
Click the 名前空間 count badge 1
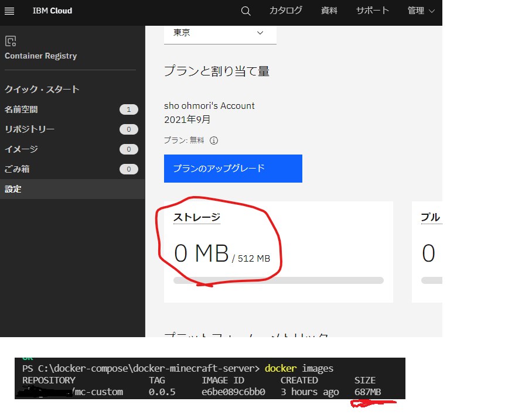[x=128, y=109]
